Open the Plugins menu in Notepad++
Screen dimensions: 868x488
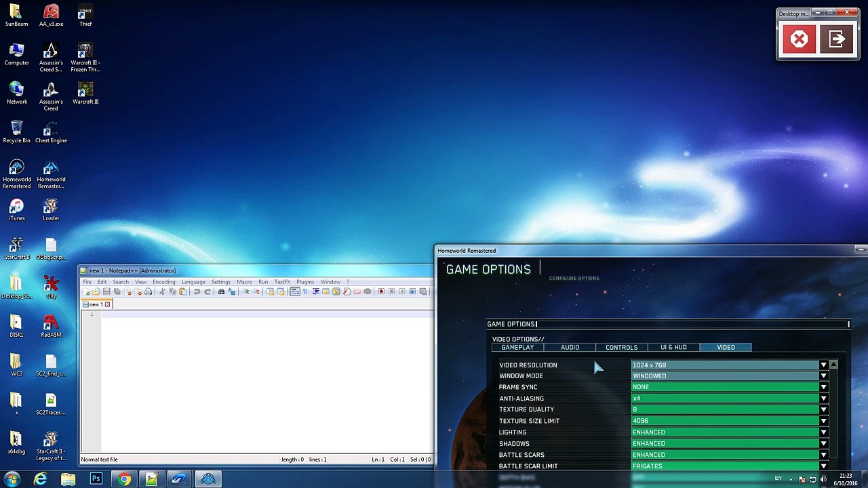coord(305,282)
